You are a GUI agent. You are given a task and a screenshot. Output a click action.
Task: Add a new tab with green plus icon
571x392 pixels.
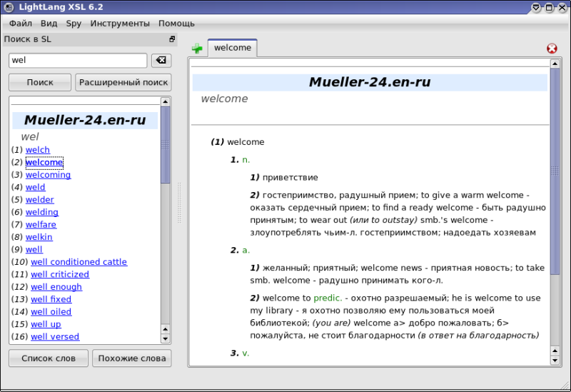(x=197, y=48)
